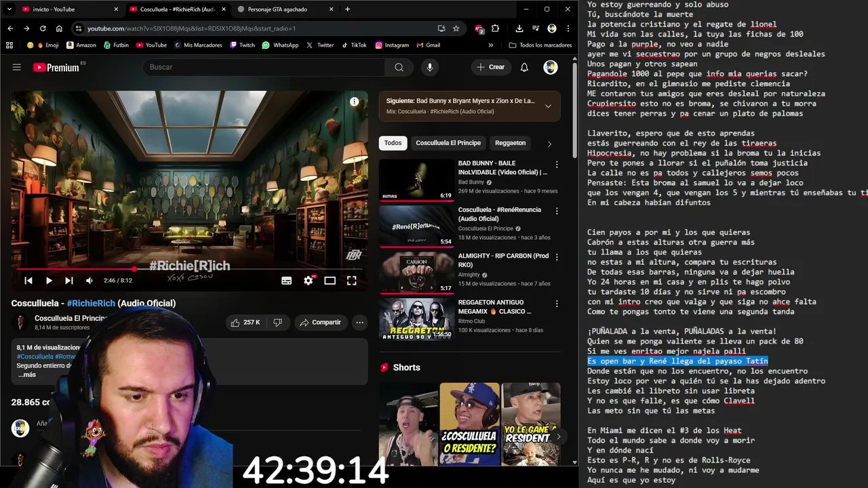Open options for RenéRenuncia video
Viewport: 868px width, 488px height.
pyautogui.click(x=557, y=211)
